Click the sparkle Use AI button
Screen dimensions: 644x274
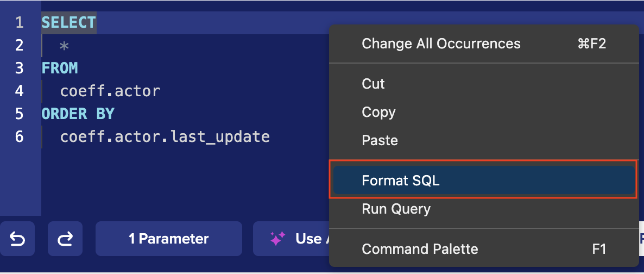click(x=293, y=238)
